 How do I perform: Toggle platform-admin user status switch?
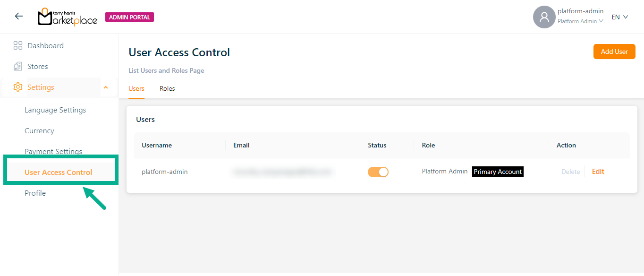click(378, 172)
